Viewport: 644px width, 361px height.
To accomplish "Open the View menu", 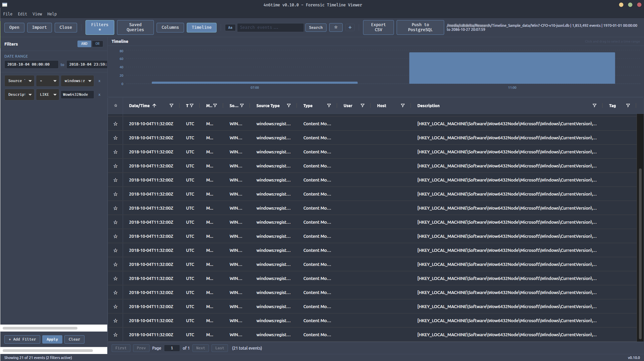I will point(37,14).
